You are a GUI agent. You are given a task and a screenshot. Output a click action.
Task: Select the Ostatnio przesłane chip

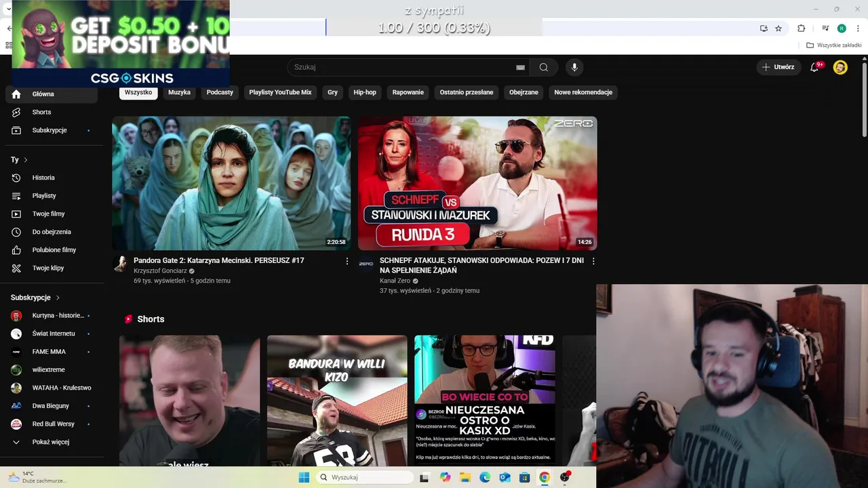pos(467,92)
